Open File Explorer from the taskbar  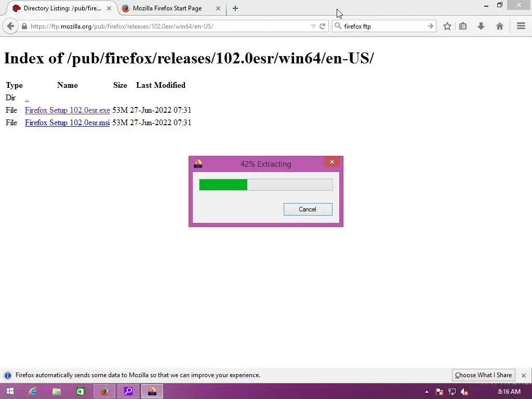point(56,391)
